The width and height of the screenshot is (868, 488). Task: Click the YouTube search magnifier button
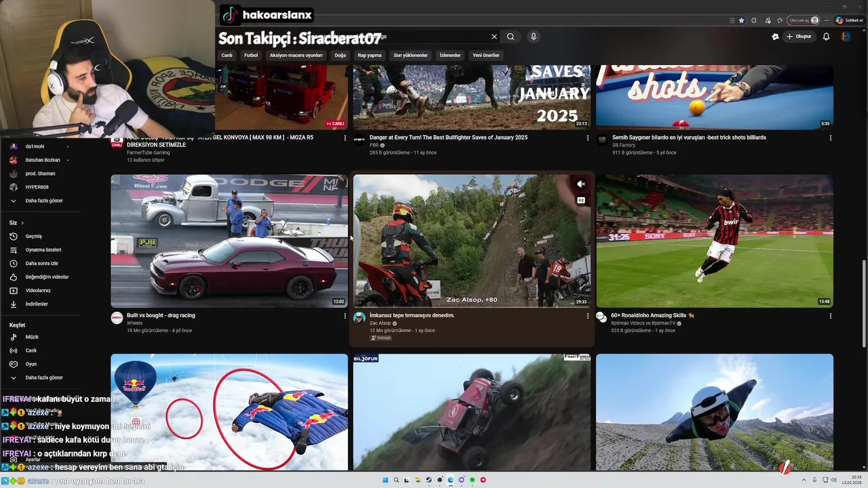pos(511,37)
